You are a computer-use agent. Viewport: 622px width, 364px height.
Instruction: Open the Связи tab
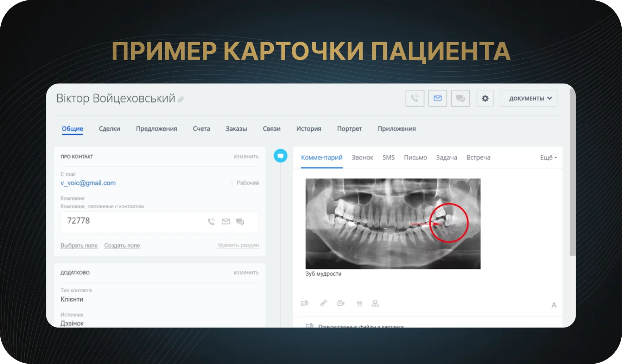272,129
